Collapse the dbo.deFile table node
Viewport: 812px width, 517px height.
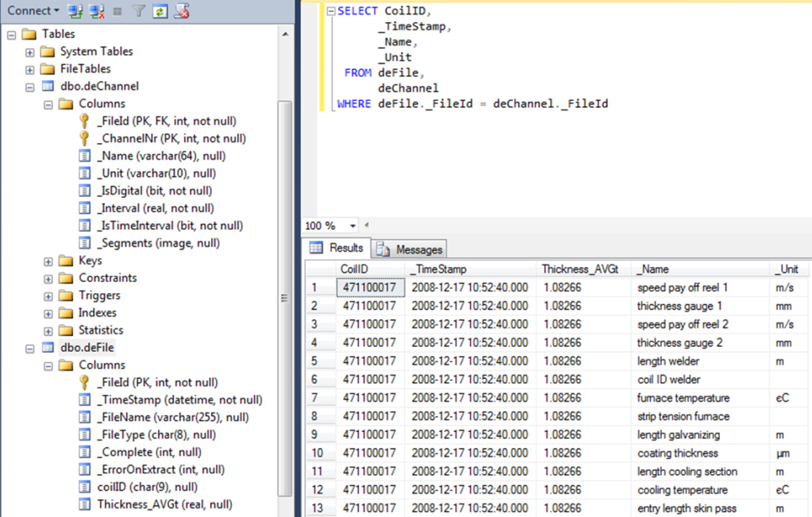tap(30, 349)
